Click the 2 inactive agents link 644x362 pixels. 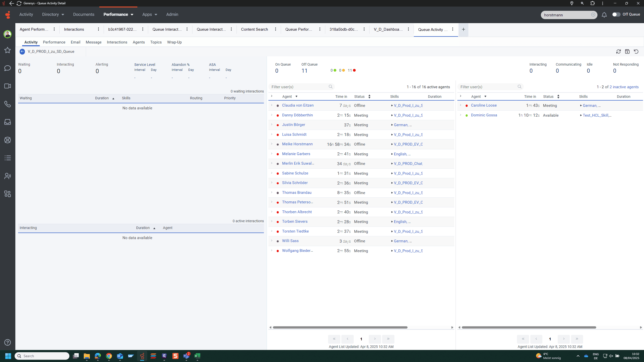coord(624,87)
